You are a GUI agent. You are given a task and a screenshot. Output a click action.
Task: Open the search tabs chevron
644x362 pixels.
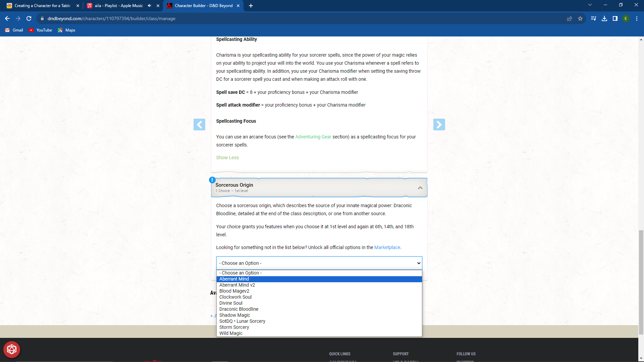[x=590, y=5]
